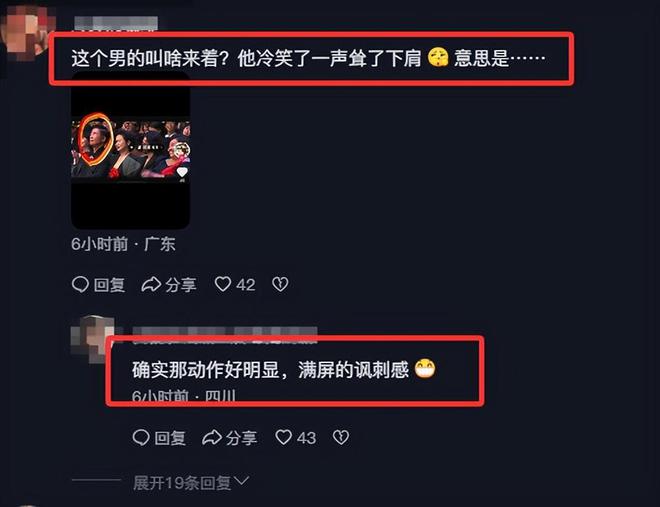Click the reply bubble icon under the Guangdong comment

point(80,284)
